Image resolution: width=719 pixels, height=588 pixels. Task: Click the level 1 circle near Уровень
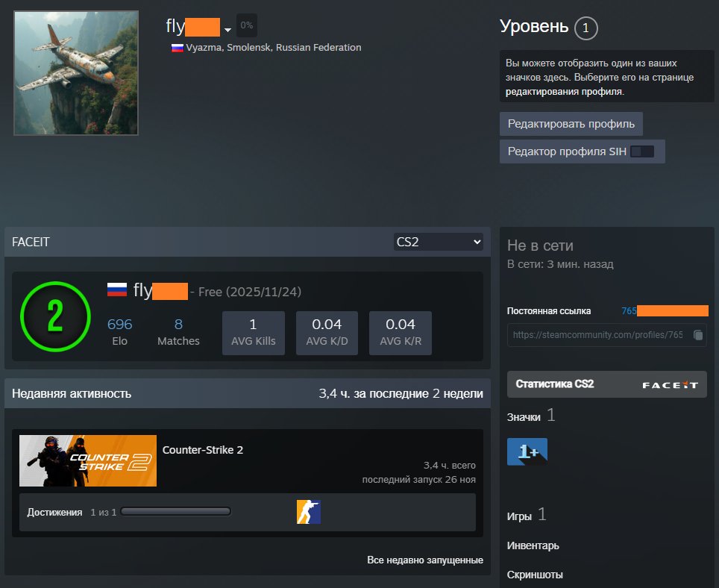[x=587, y=27]
